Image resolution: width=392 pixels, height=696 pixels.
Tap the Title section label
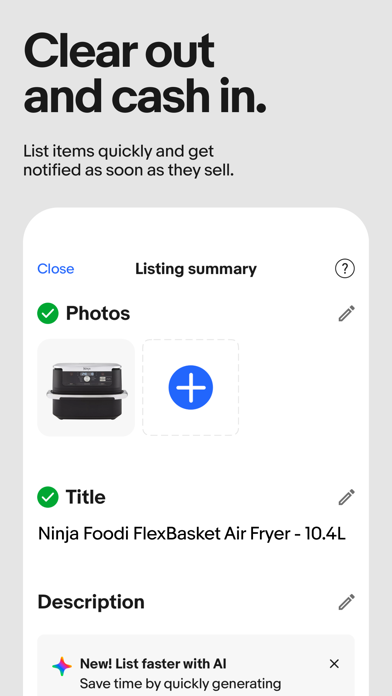click(x=86, y=497)
